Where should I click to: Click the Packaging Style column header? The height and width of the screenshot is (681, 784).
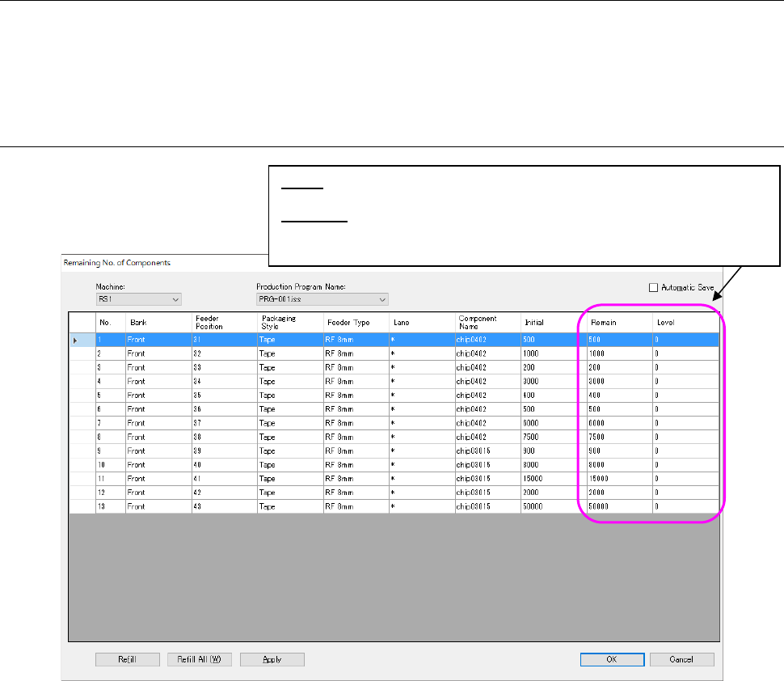[289, 323]
